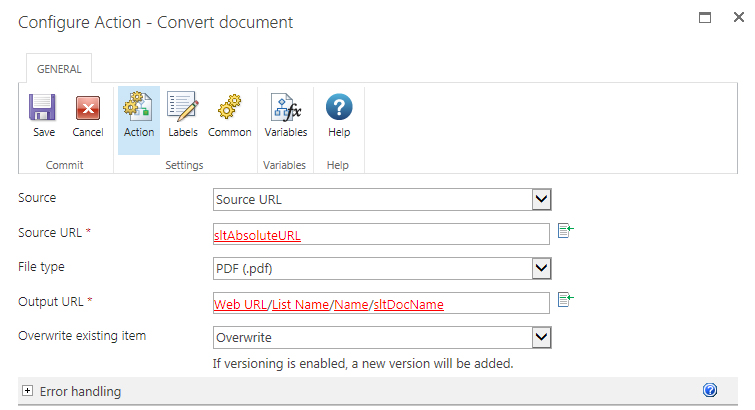Image resolution: width=755 pixels, height=410 pixels.
Task: Click the sltAbsoluteURL reference
Action: 258,236
